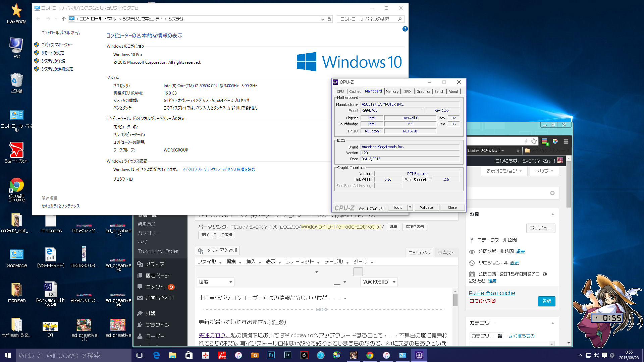The image size is (644, 362).
Task: Click the Purge from cache link
Action: coord(492,293)
